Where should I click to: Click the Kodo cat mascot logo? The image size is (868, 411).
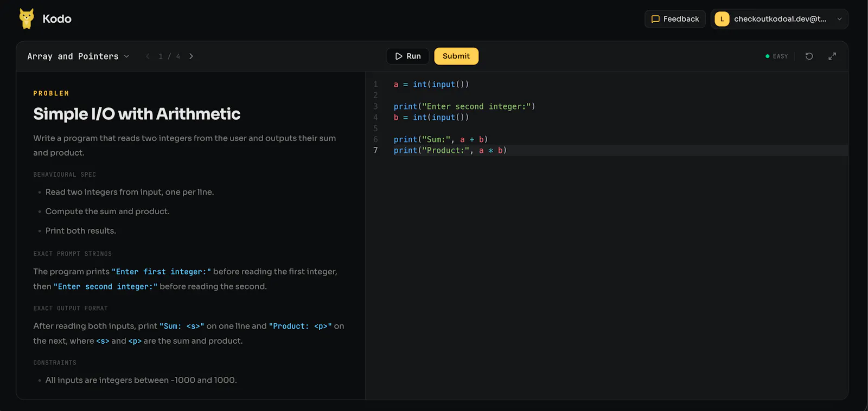(x=26, y=18)
